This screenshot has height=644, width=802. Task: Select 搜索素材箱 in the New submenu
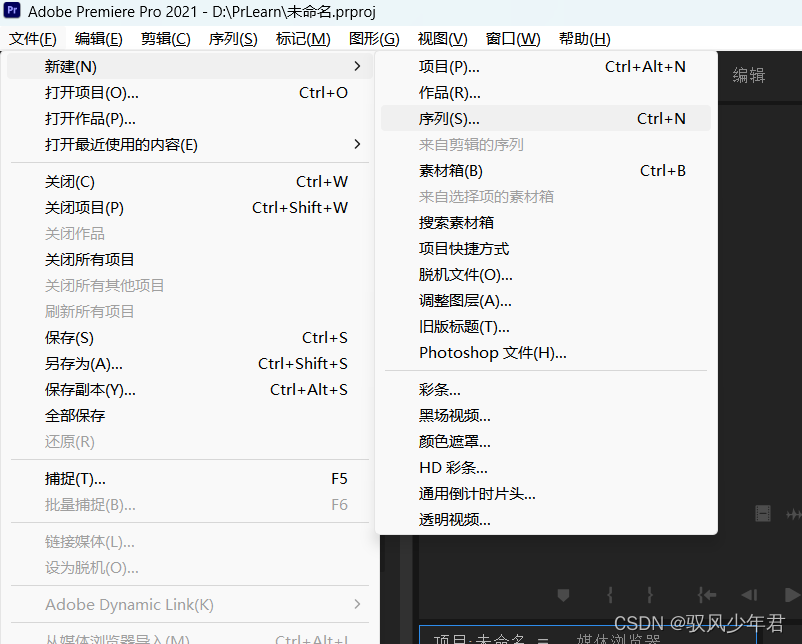[546, 223]
